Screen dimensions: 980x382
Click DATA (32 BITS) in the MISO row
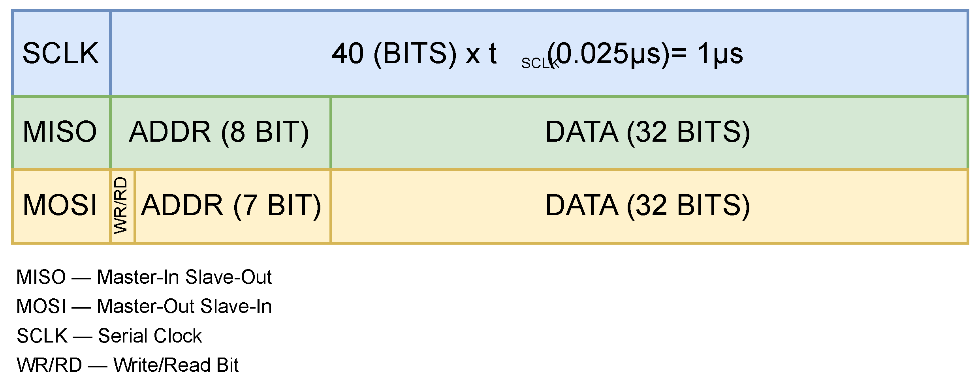click(648, 132)
